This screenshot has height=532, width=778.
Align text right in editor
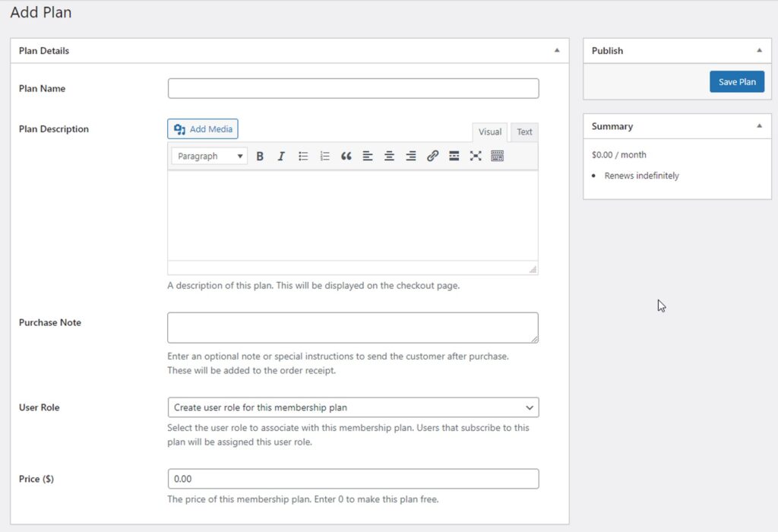(x=411, y=157)
